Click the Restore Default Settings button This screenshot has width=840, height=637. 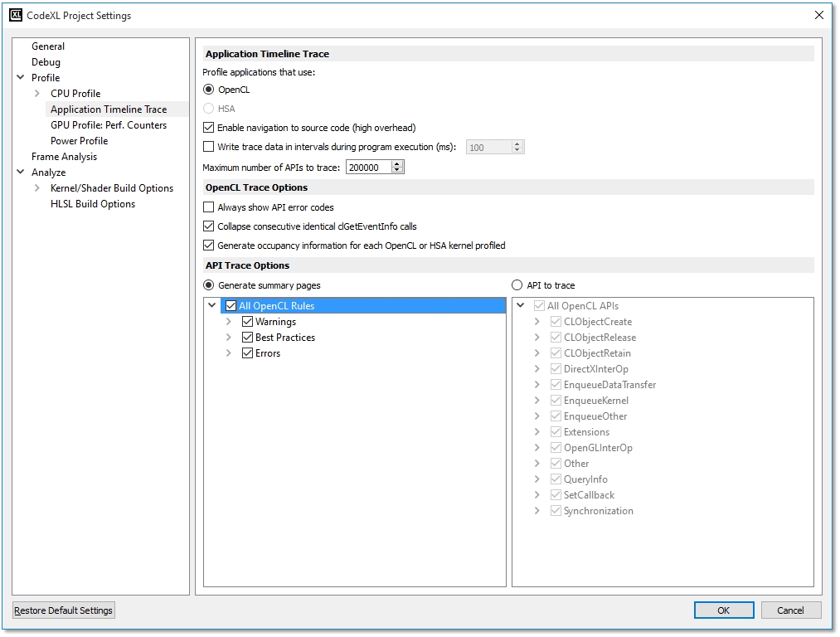pyautogui.click(x=63, y=610)
